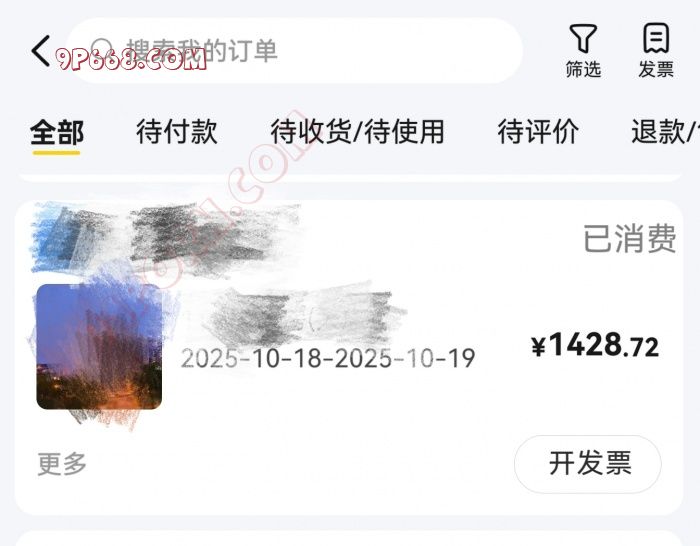This screenshot has width=700, height=546.
Task: Open the blurred merchant name header
Action: click(166, 238)
